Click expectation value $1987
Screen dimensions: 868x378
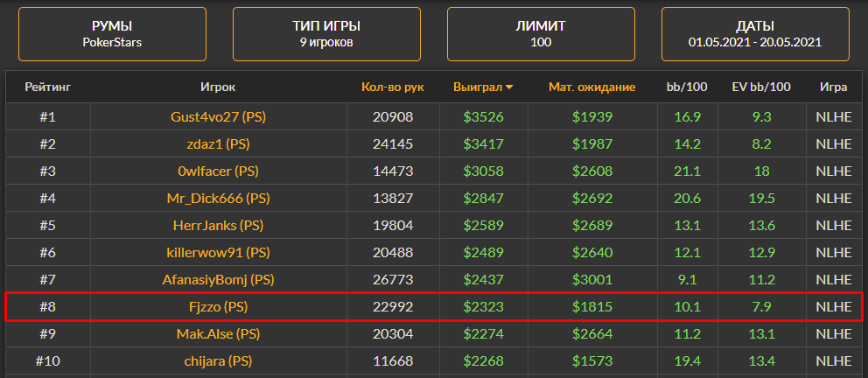(592, 143)
